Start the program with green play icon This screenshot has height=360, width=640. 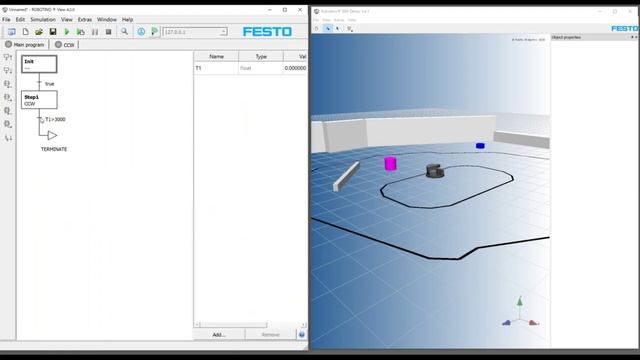click(x=67, y=32)
